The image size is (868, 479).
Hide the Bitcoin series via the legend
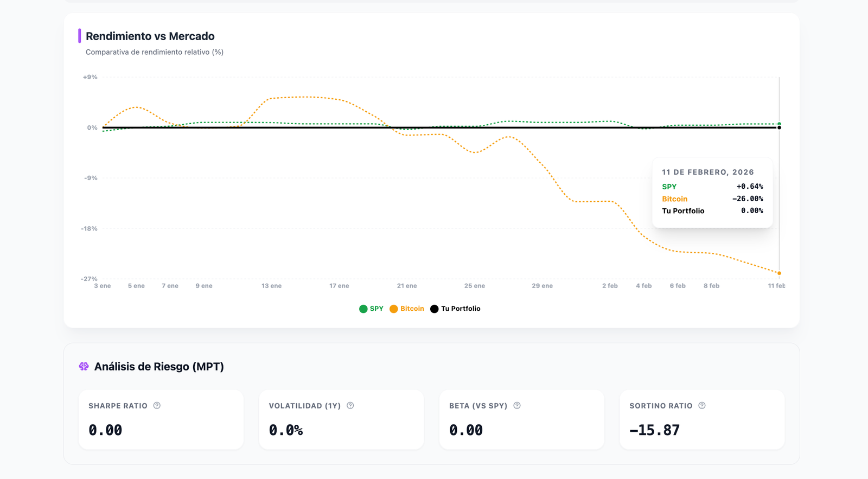click(x=407, y=309)
